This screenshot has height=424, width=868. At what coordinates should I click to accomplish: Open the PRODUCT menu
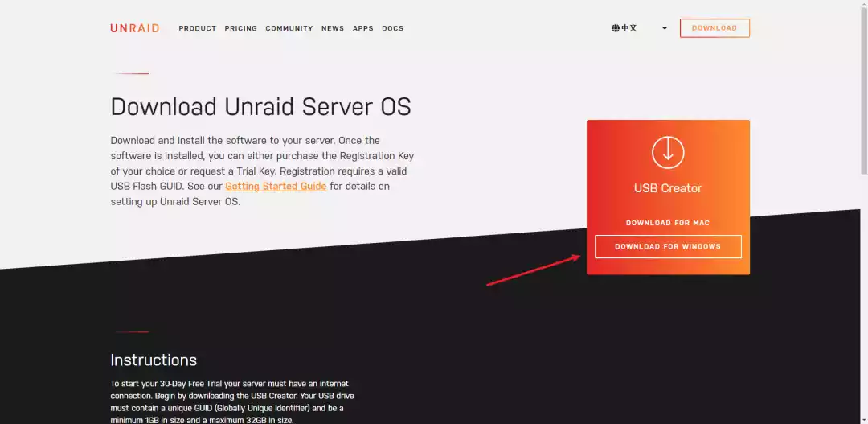198,28
